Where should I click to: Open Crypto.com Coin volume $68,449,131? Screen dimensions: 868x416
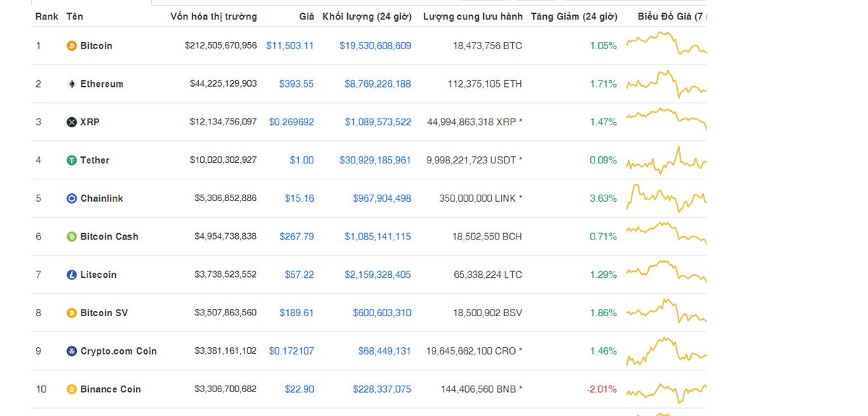384,351
